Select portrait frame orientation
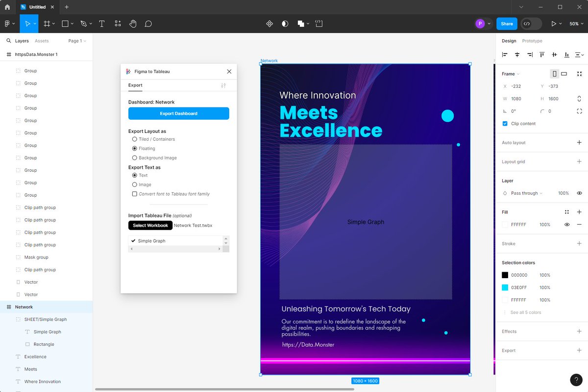588x392 pixels. [555, 74]
